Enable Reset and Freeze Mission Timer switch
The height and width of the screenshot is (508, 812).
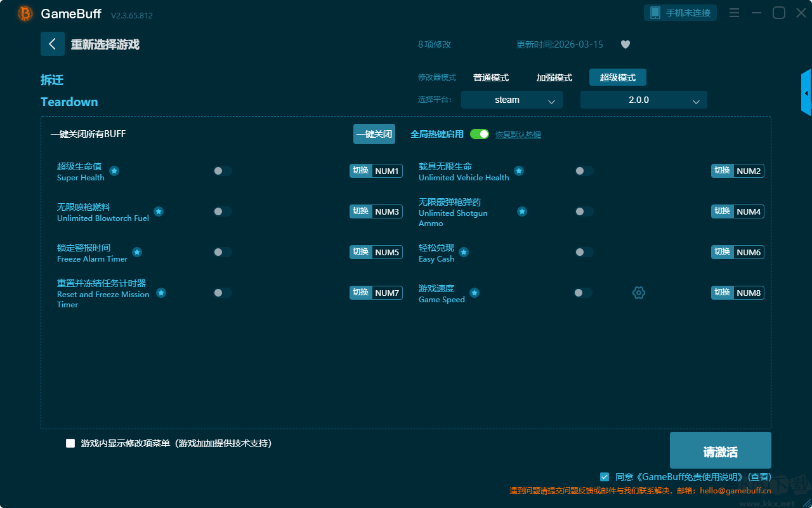223,293
